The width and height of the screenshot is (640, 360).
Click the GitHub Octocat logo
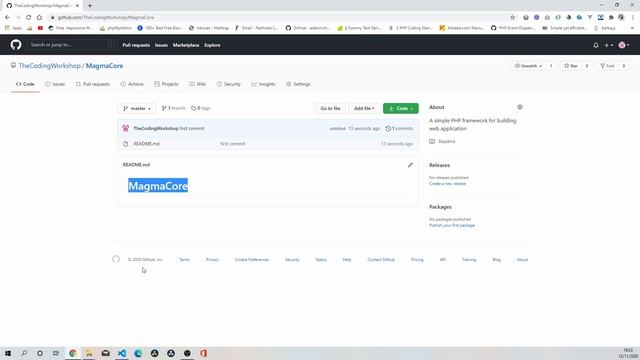coord(16,45)
